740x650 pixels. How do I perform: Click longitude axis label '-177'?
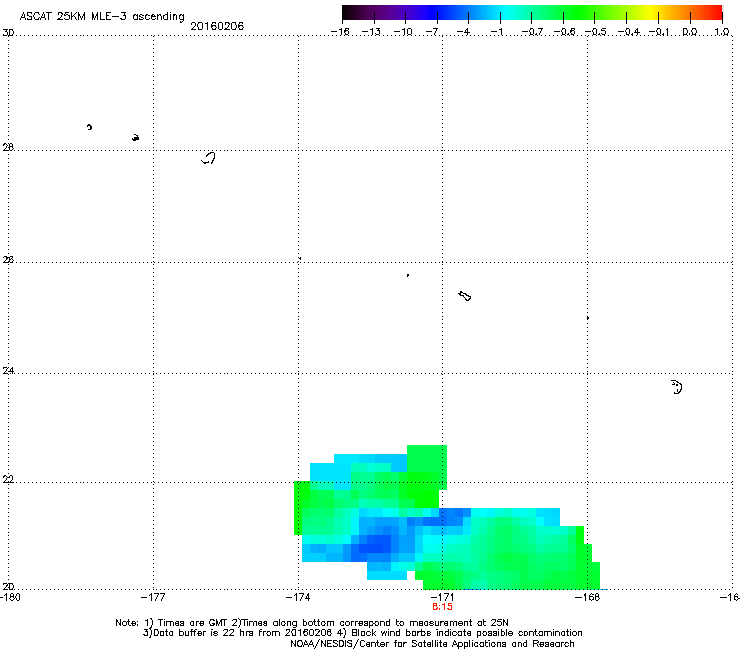tap(153, 598)
